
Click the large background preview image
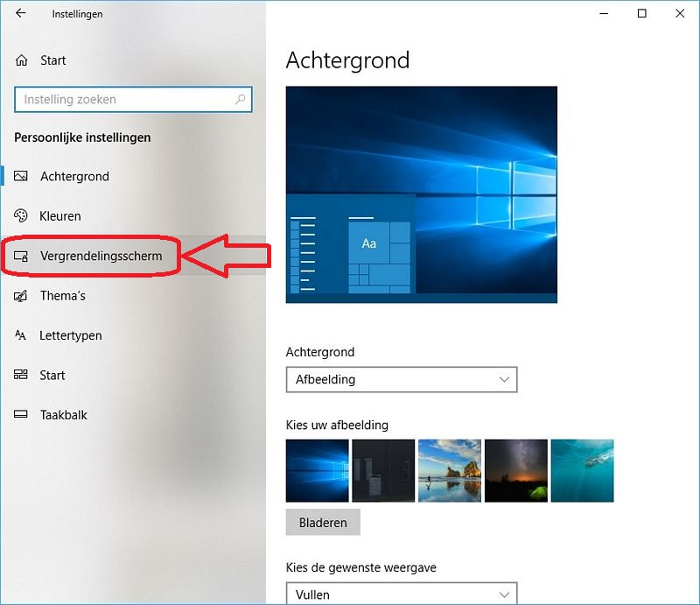point(422,194)
